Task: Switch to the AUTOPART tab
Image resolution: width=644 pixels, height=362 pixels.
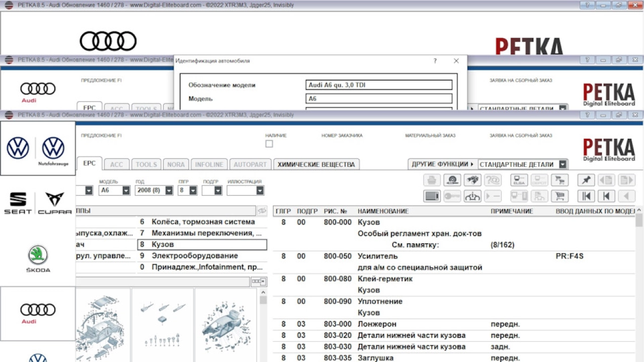Action: (x=251, y=164)
